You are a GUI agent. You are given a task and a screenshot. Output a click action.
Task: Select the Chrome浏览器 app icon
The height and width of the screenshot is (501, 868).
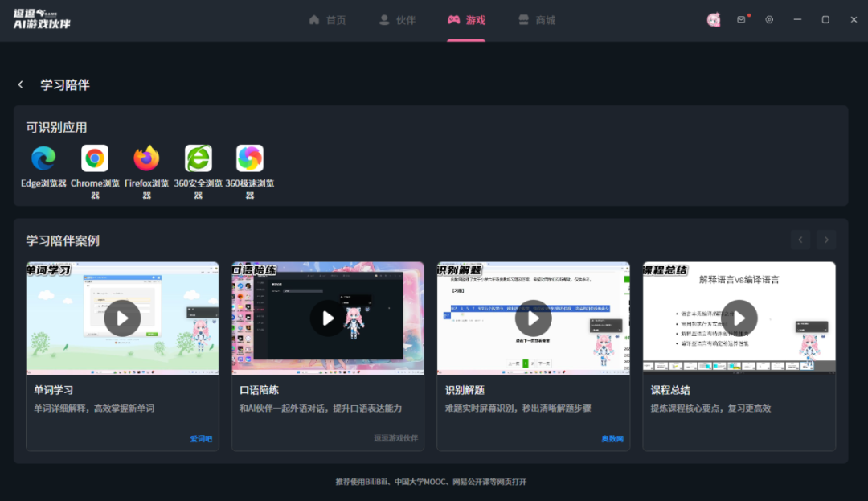pos(94,158)
